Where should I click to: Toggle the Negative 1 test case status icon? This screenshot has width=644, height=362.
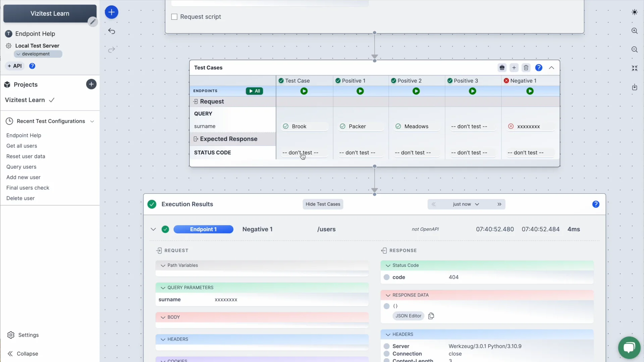506,80
